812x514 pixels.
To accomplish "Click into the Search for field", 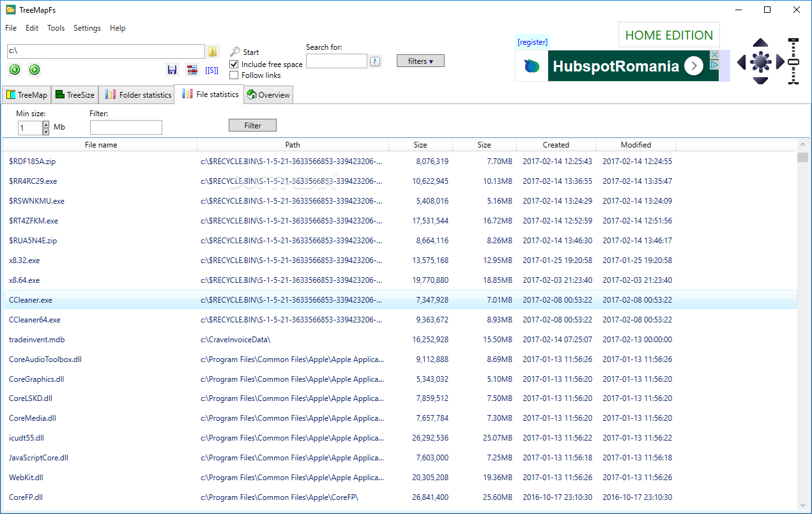I will (337, 61).
